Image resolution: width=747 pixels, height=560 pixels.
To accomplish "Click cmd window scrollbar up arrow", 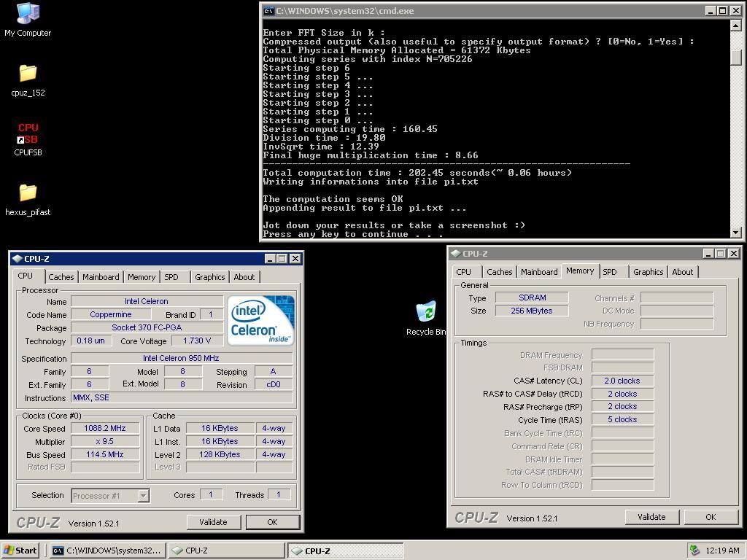I will (x=736, y=25).
